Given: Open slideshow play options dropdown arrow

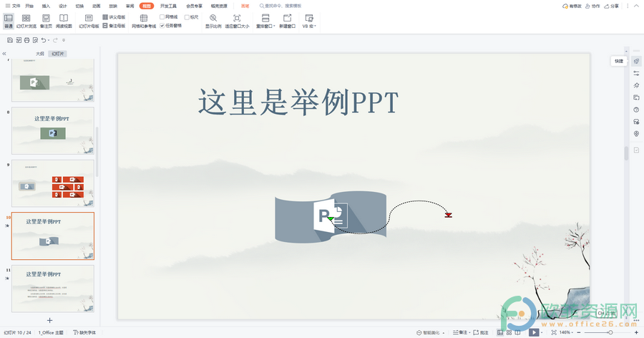Looking at the screenshot, I should 542,333.
